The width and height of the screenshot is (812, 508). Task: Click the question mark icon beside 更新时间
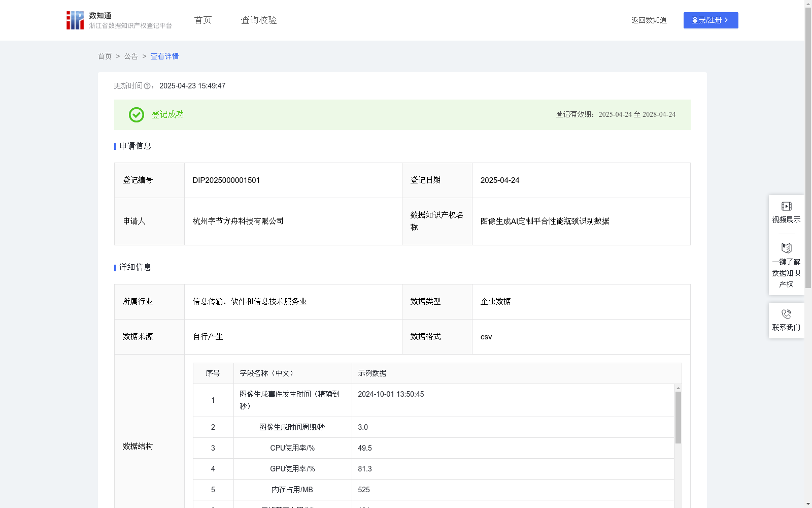148,86
